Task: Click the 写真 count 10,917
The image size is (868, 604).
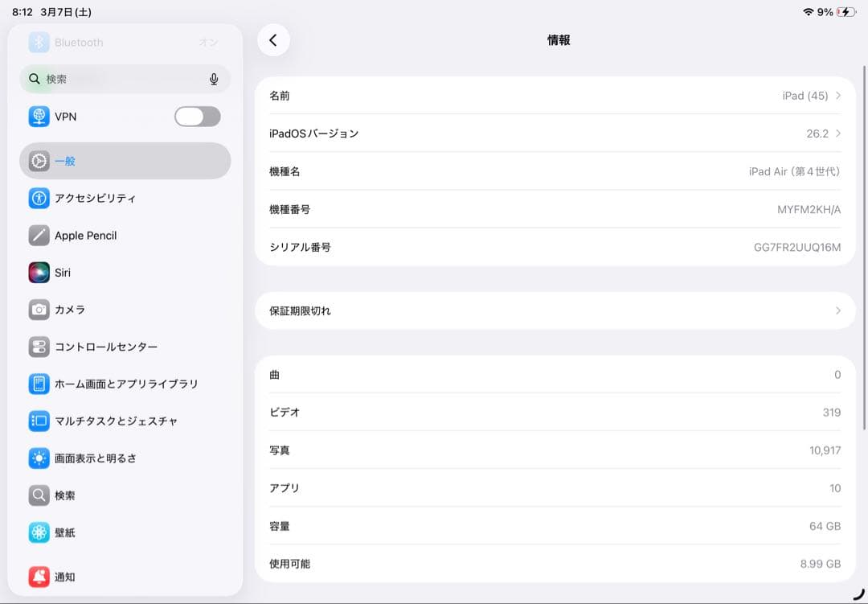Action: 825,450
